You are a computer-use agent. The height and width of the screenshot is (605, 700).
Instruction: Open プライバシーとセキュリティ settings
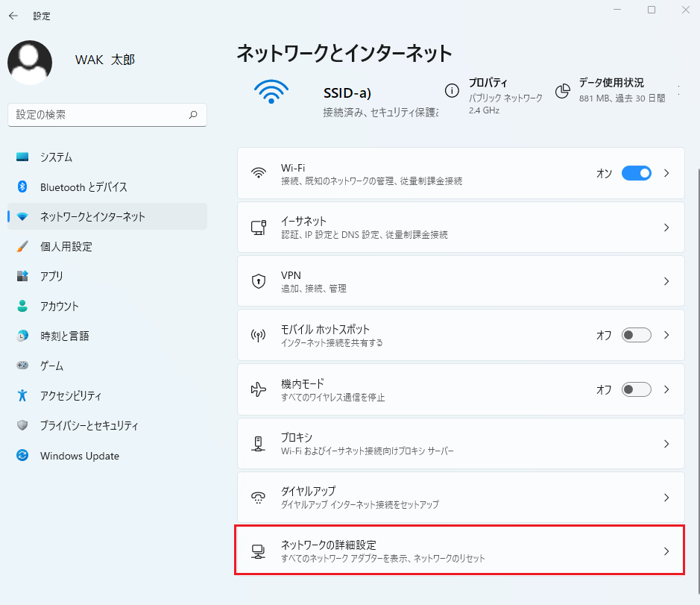(107, 425)
